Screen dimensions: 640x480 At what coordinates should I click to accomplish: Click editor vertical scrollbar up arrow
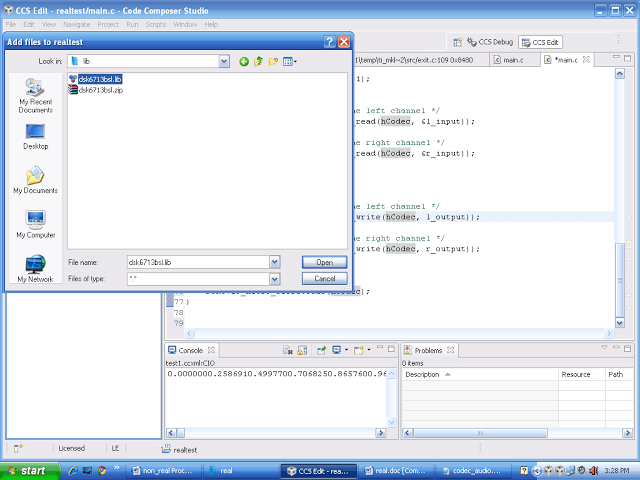coord(620,73)
